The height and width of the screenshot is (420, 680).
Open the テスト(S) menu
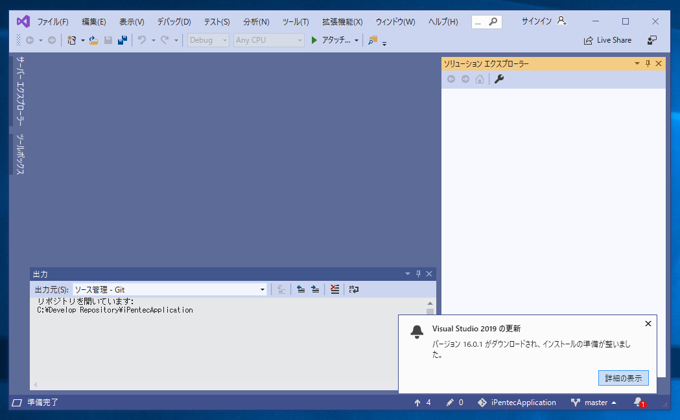click(217, 22)
